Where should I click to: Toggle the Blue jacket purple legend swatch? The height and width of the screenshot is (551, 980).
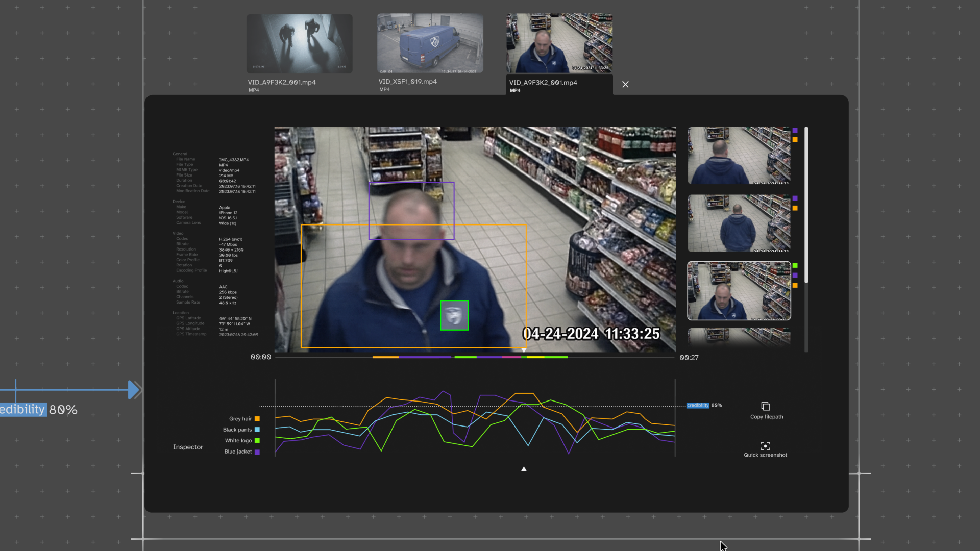click(257, 452)
